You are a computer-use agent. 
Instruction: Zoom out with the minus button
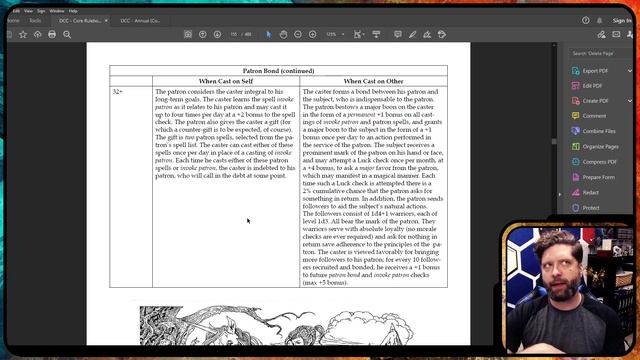point(298,35)
